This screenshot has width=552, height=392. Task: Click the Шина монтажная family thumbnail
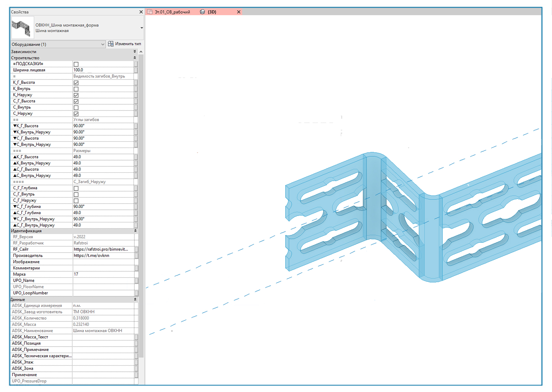tap(22, 28)
